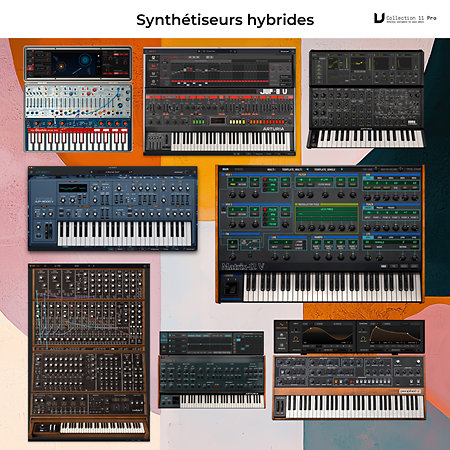Open the Jup-8 V synth image
Screen dimensions: 450x450
(219, 102)
